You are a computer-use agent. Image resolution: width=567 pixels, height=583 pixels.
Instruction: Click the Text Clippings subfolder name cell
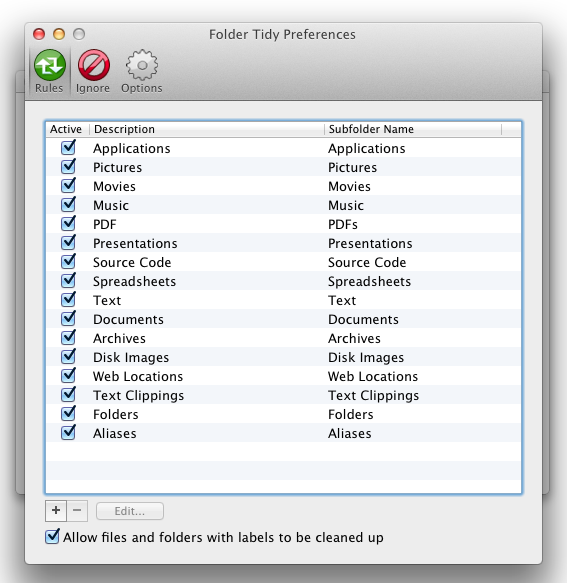coord(373,395)
